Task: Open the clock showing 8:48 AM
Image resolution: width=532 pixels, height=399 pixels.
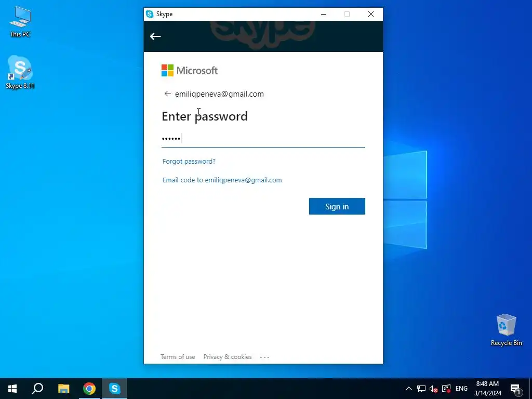Action: [487, 389]
